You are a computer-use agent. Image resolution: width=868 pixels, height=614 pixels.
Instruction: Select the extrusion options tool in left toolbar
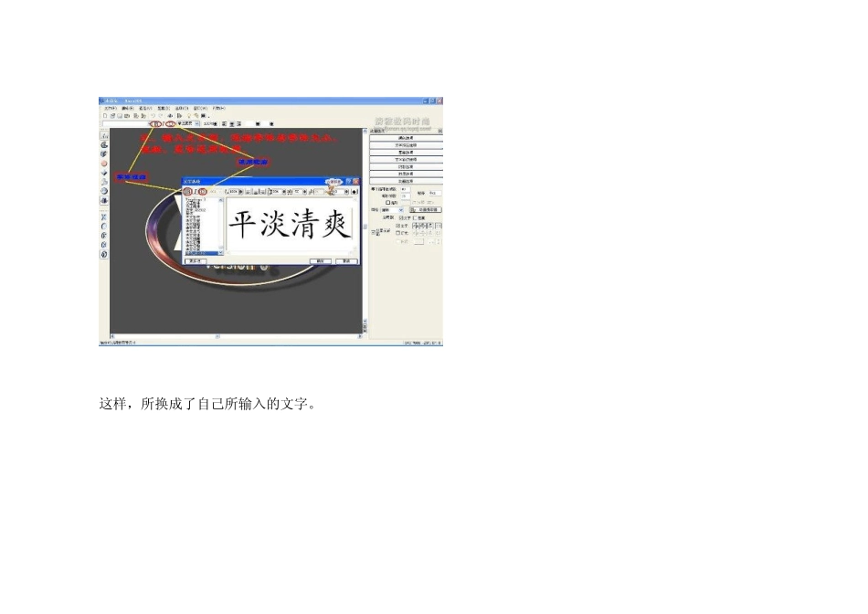[104, 153]
